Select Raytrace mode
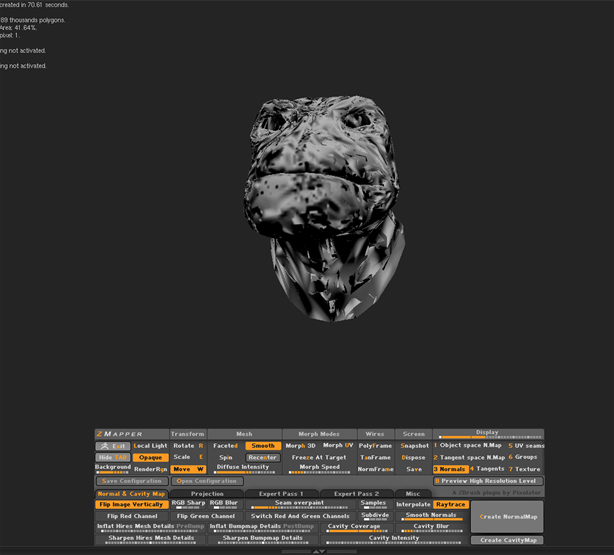 (451, 504)
